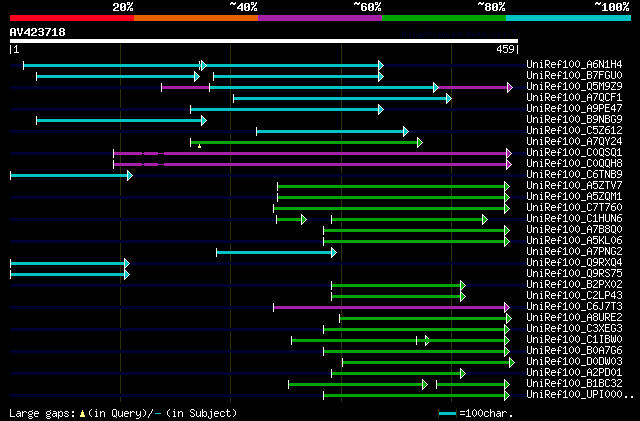This screenshot has width=640, height=421.
Task: Click the cyan ~100% identity legend segment
Action: pos(568,18)
